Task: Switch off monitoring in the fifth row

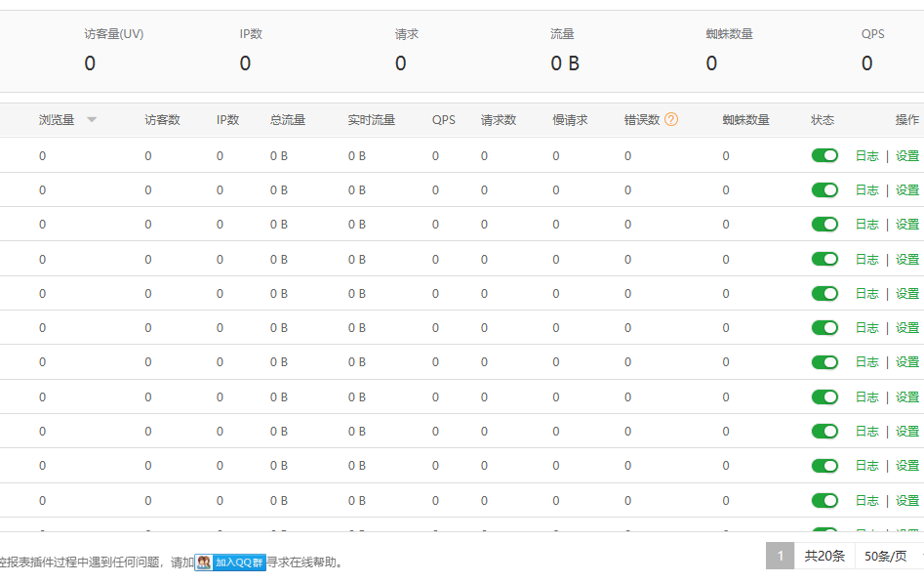Action: pos(824,293)
